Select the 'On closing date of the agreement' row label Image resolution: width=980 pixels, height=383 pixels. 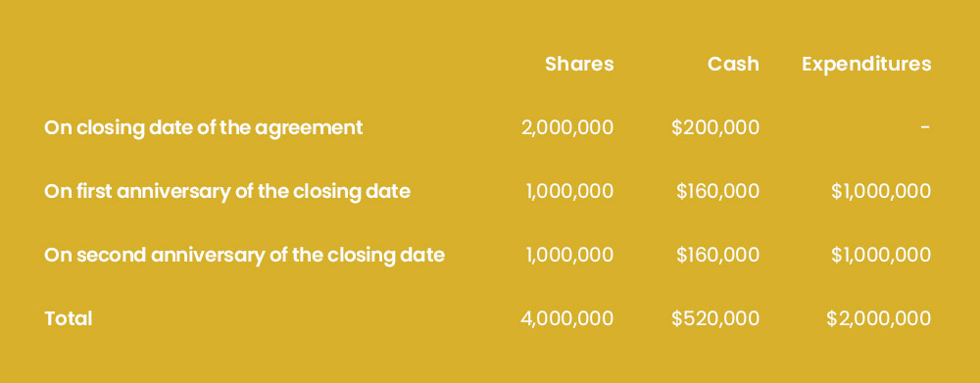203,128
